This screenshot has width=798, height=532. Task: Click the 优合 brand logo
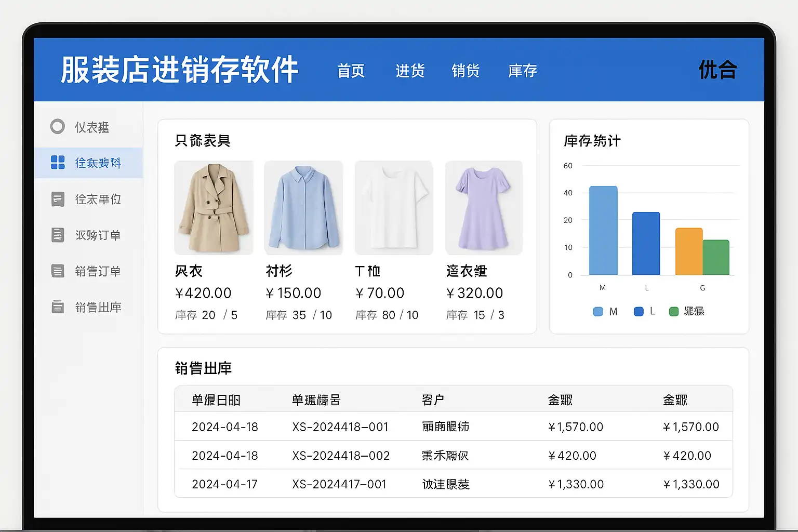(x=717, y=70)
